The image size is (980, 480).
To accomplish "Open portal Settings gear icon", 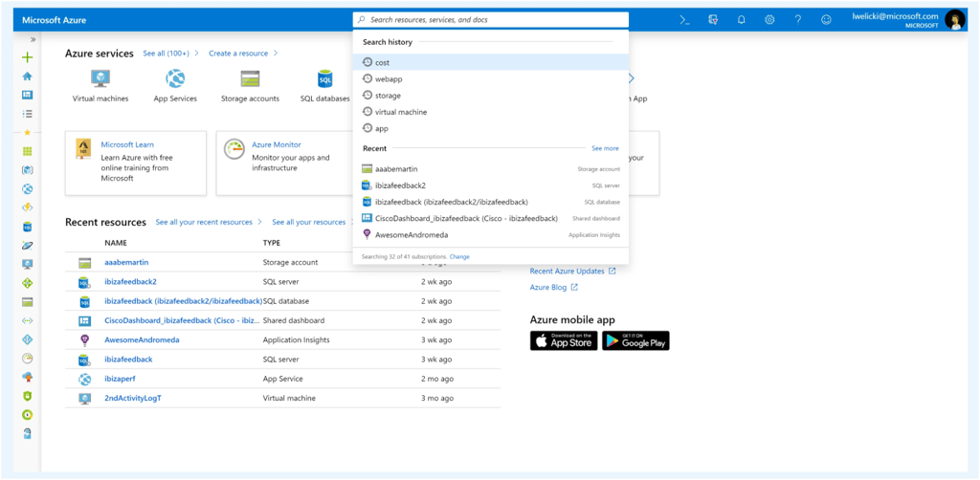I will click(769, 20).
